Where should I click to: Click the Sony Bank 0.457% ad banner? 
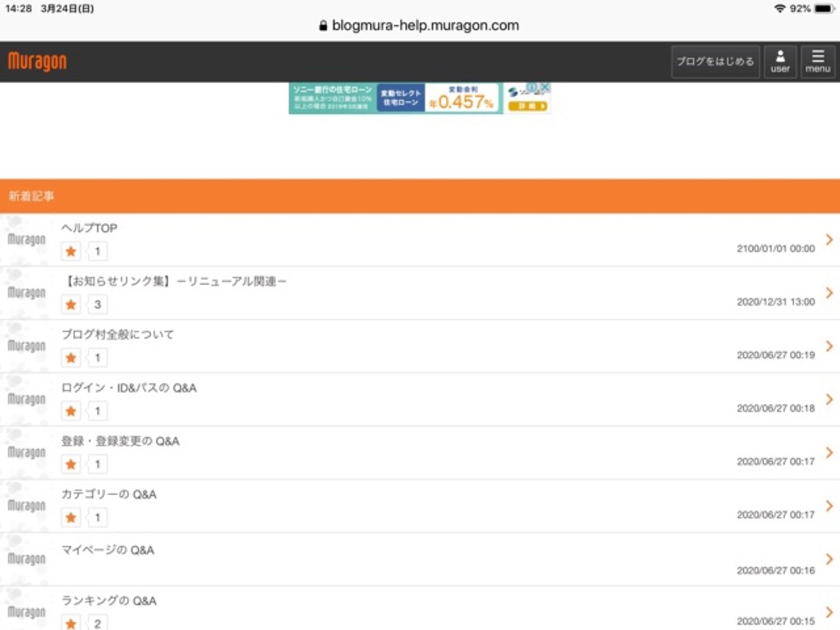[419, 98]
